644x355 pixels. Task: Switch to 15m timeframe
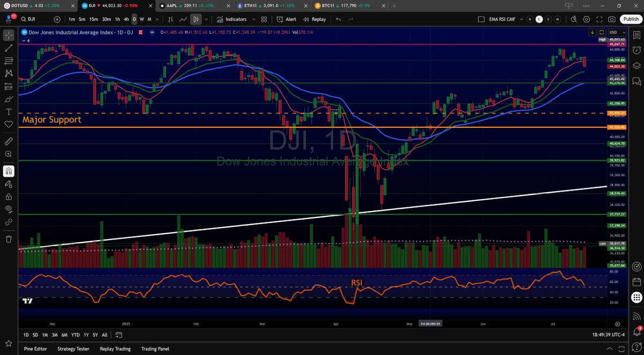[x=93, y=19]
